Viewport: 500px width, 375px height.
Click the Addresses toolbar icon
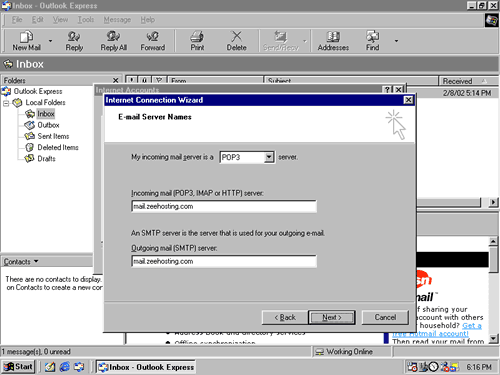point(333,41)
